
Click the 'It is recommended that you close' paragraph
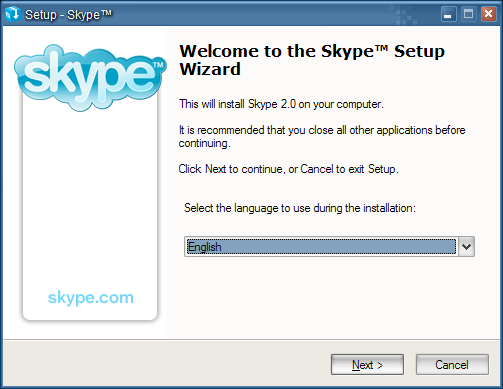click(322, 136)
